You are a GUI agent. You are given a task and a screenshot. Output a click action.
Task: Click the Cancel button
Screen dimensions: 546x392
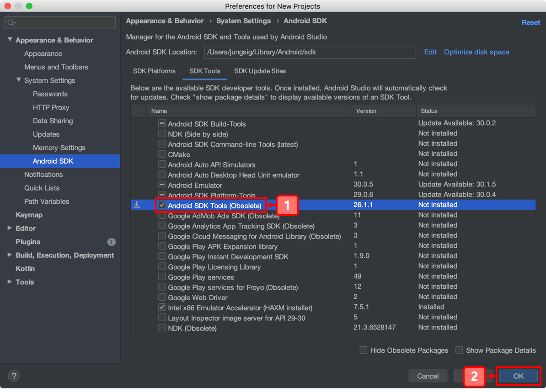[428, 376]
